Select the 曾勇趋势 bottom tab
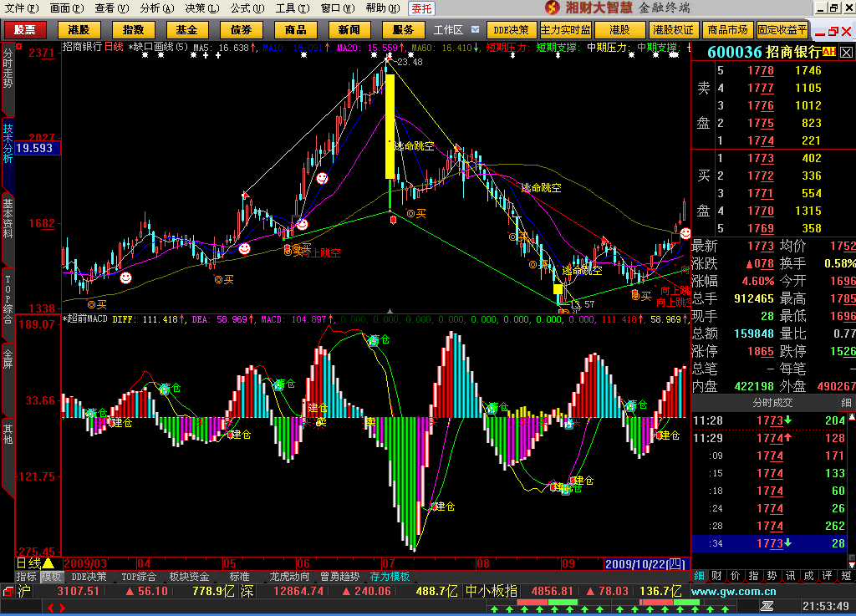This screenshot has width=856, height=616. click(x=339, y=577)
